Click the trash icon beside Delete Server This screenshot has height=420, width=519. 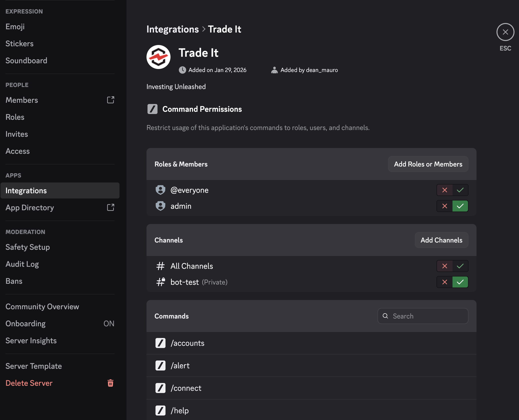[x=110, y=383]
